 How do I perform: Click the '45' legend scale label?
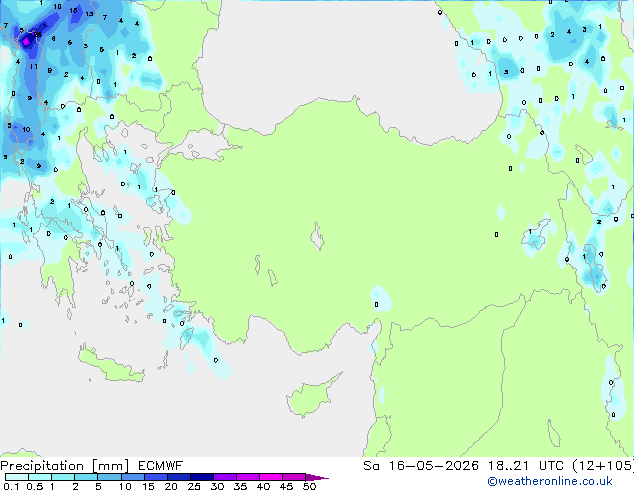coord(286,486)
